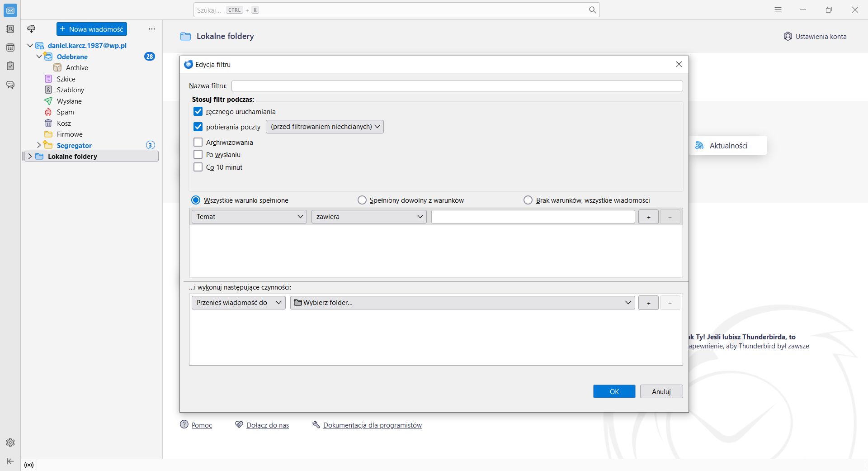Select Lokalne foldery in folder pane
Screen dimensions: 868x471
coord(91,157)
